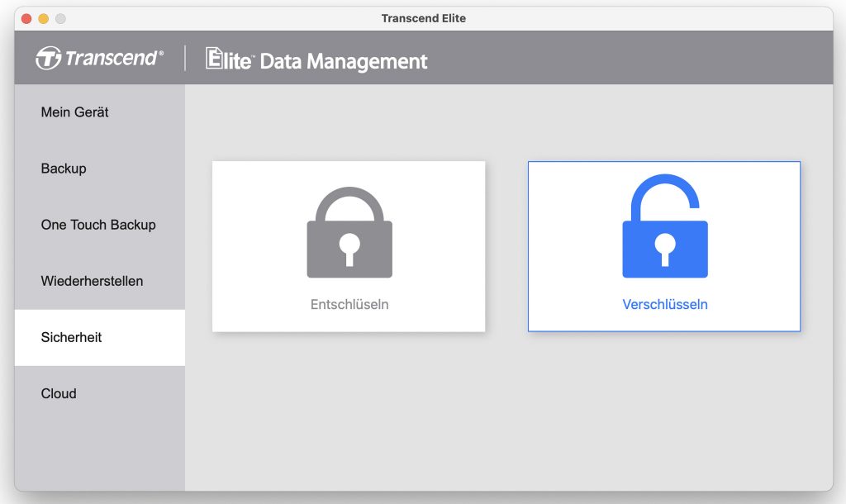This screenshot has height=504, width=846.
Task: Click the Entschlüsseln card background
Action: pos(349,246)
